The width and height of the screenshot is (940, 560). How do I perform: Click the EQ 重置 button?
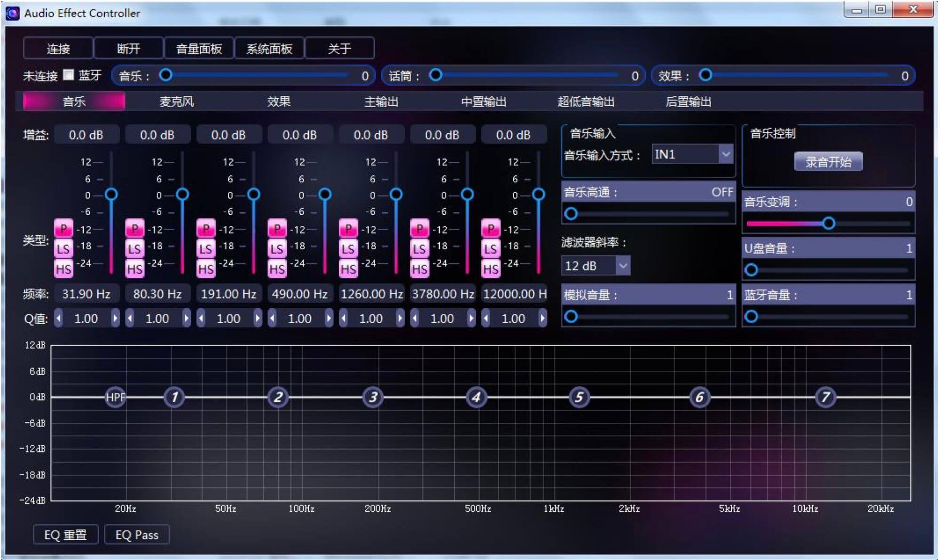point(65,535)
